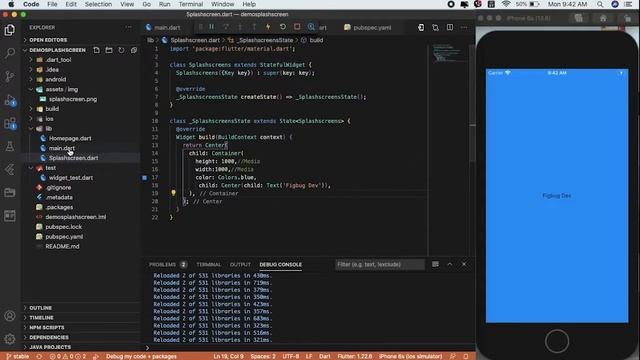Click iPhone 6s device selector in status bar

point(410,356)
